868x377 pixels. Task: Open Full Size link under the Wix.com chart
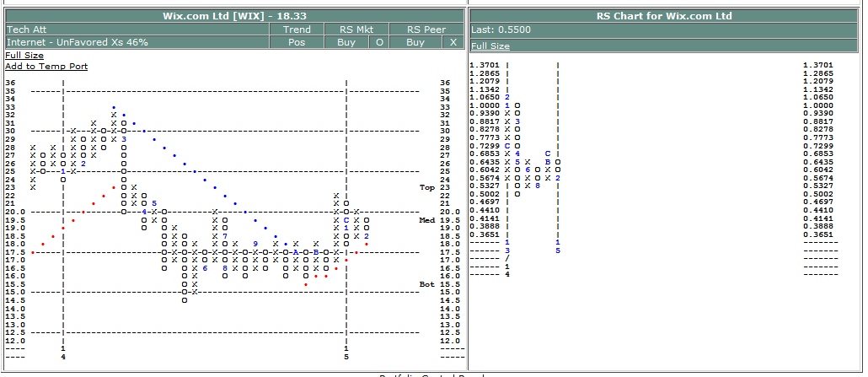coord(24,56)
